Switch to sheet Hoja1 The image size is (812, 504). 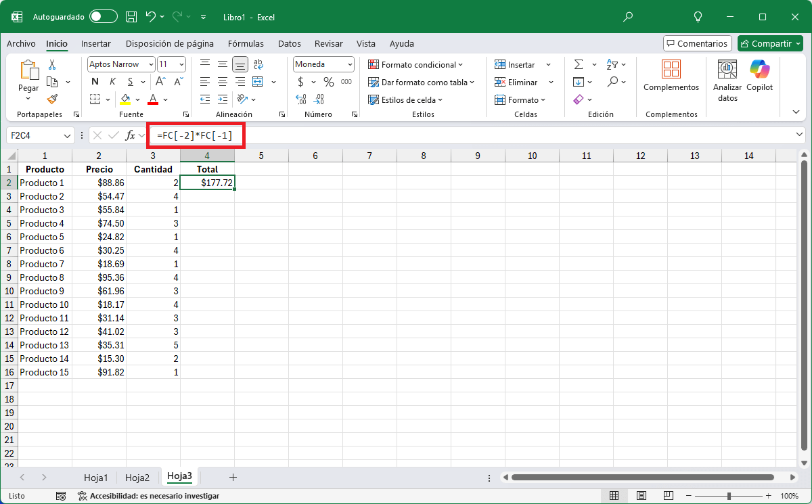click(96, 478)
